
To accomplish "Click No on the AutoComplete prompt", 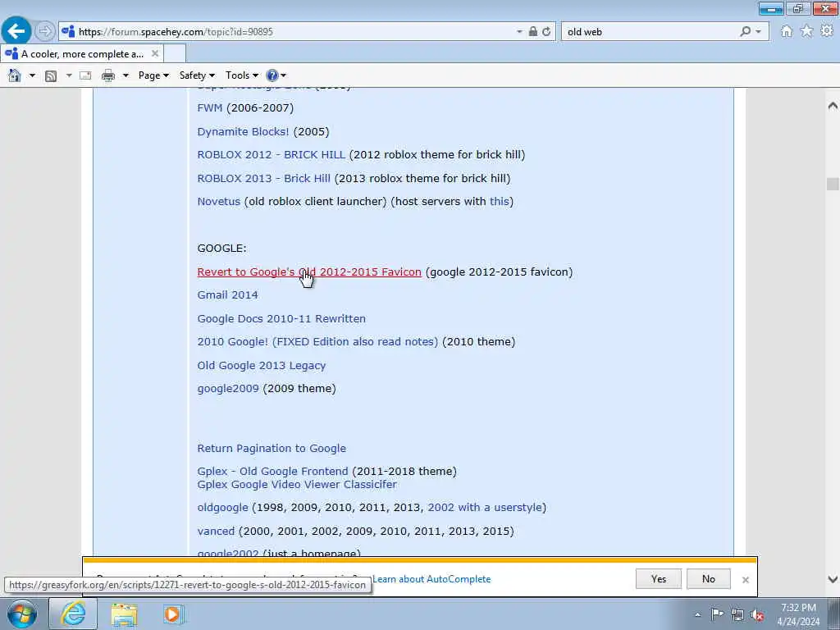I will tap(708, 579).
